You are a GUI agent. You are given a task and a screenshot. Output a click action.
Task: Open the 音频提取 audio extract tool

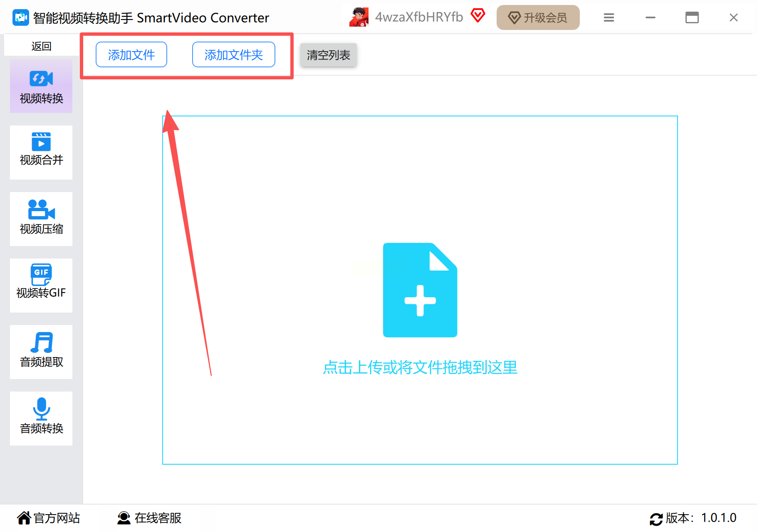41,352
